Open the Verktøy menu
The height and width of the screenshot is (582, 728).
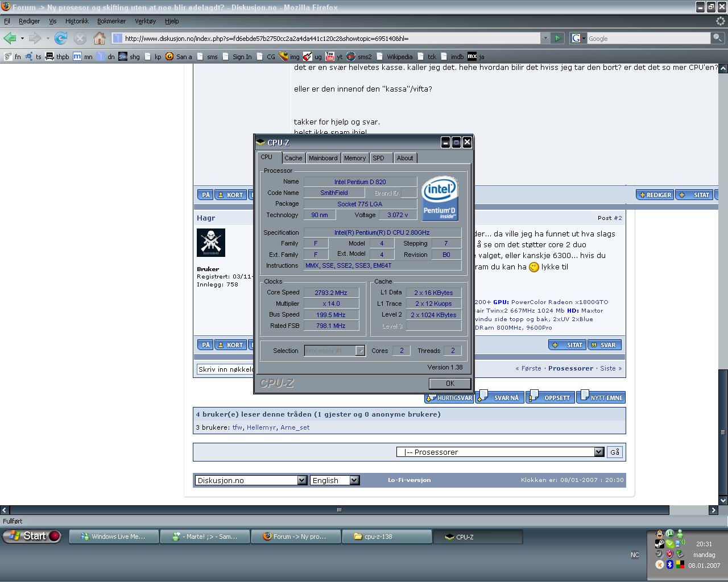pyautogui.click(x=145, y=21)
